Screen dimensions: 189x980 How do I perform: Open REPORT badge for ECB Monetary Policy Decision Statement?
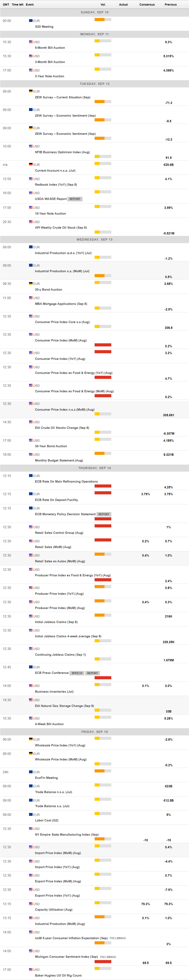click(x=104, y=514)
